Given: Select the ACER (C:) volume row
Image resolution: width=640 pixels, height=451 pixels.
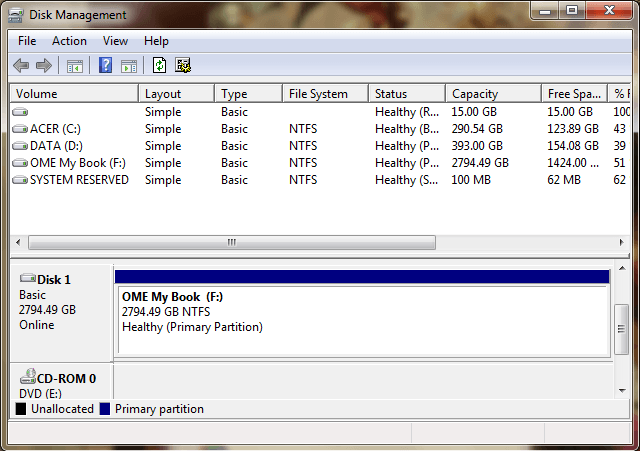Looking at the screenshot, I should [56, 129].
